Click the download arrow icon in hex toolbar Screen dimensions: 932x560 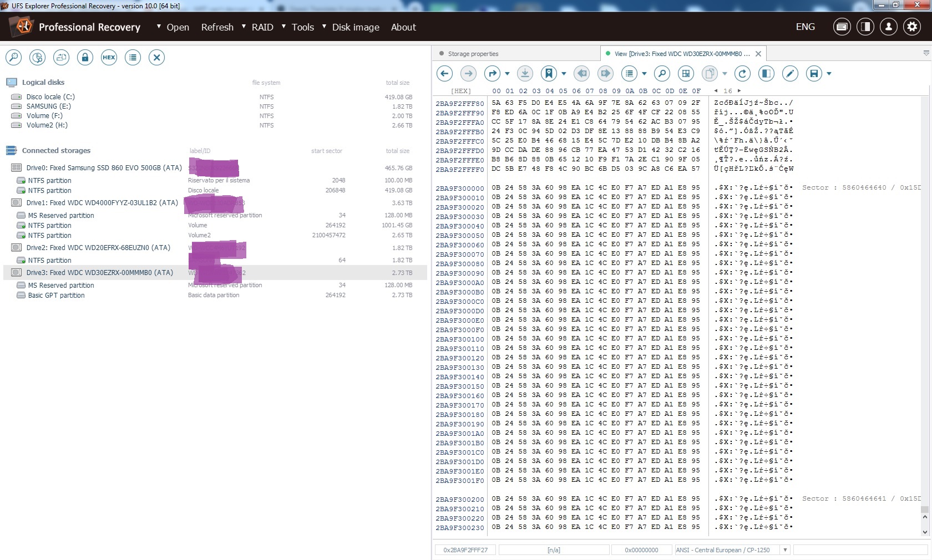525,73
